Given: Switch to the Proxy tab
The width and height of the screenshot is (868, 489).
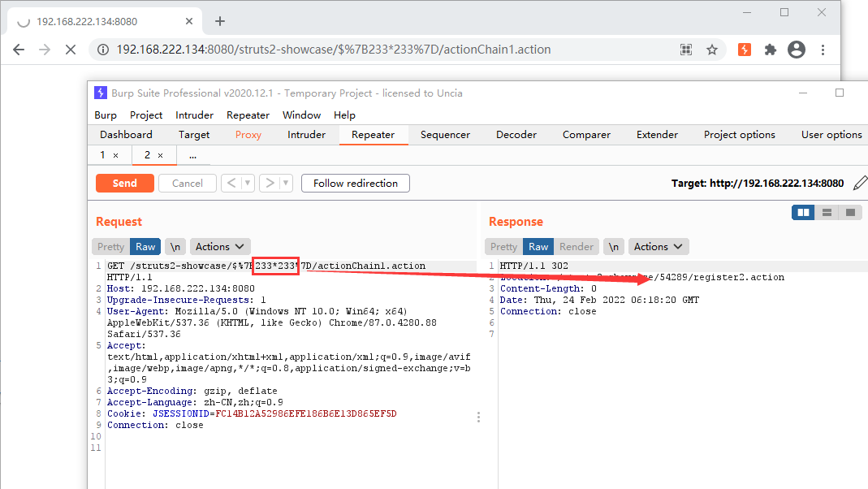Looking at the screenshot, I should (x=248, y=135).
